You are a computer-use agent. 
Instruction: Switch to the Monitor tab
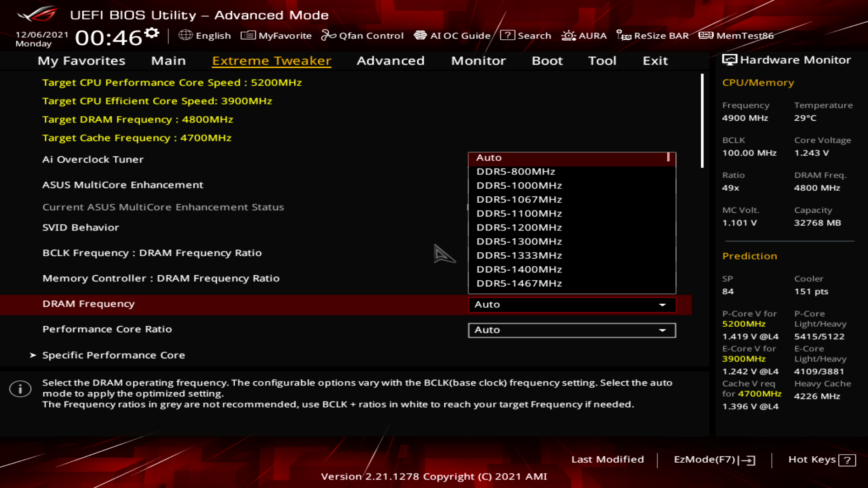478,61
